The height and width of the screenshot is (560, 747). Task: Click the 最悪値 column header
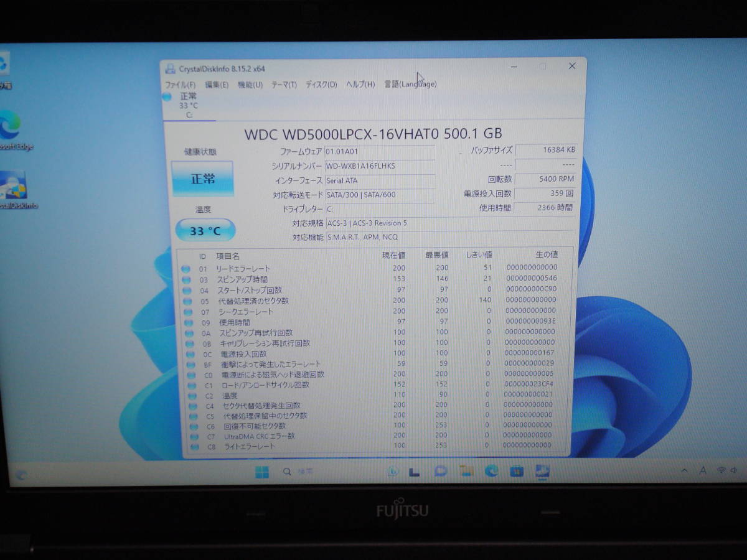click(437, 255)
